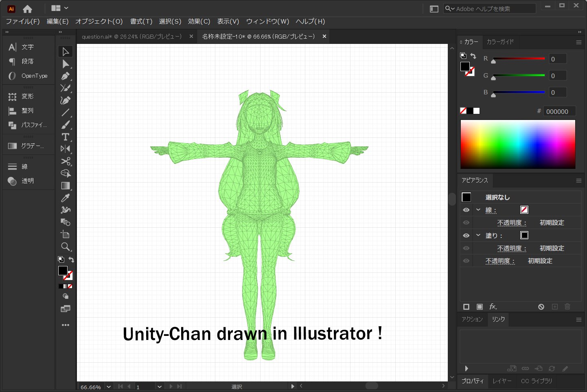The height and width of the screenshot is (392, 587).
Task: Switch to the question.ai document tab
Action: (132, 37)
